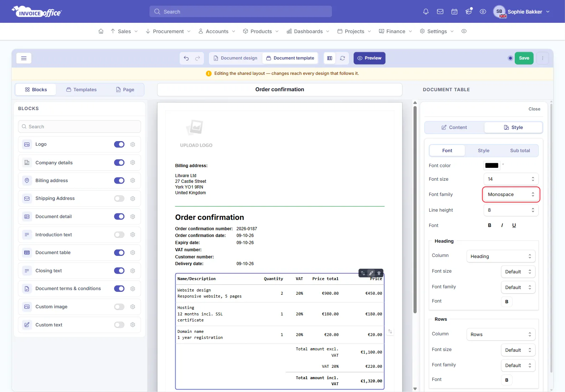Open the Heading Font size Default dropdown
565x392 pixels.
518,272
